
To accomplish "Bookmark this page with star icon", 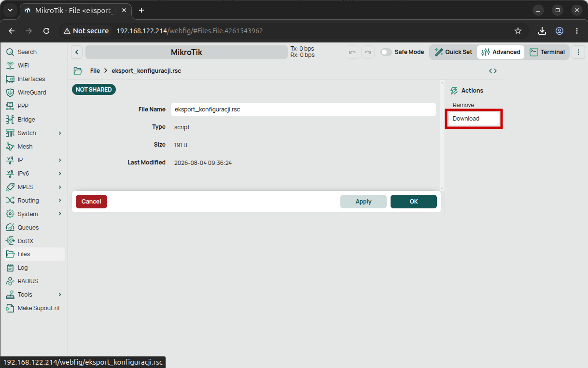I will click(x=518, y=31).
